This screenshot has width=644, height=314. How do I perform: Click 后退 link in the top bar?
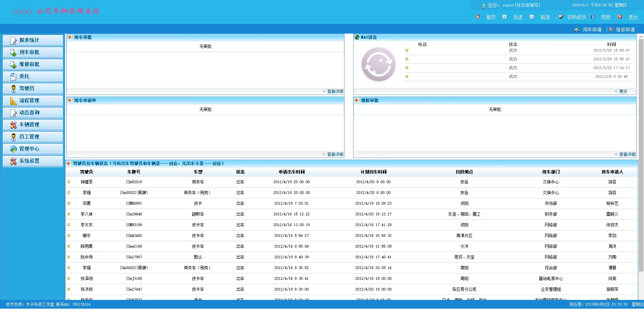tap(518, 17)
